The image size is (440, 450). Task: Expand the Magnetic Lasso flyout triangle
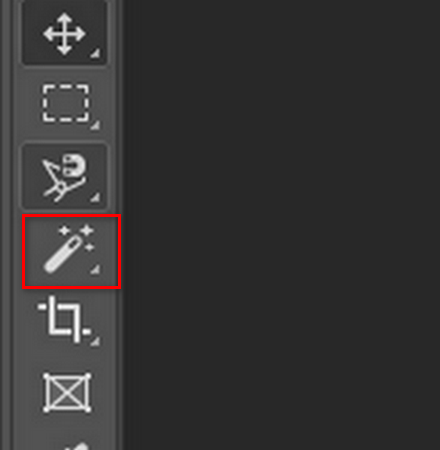click(x=95, y=197)
